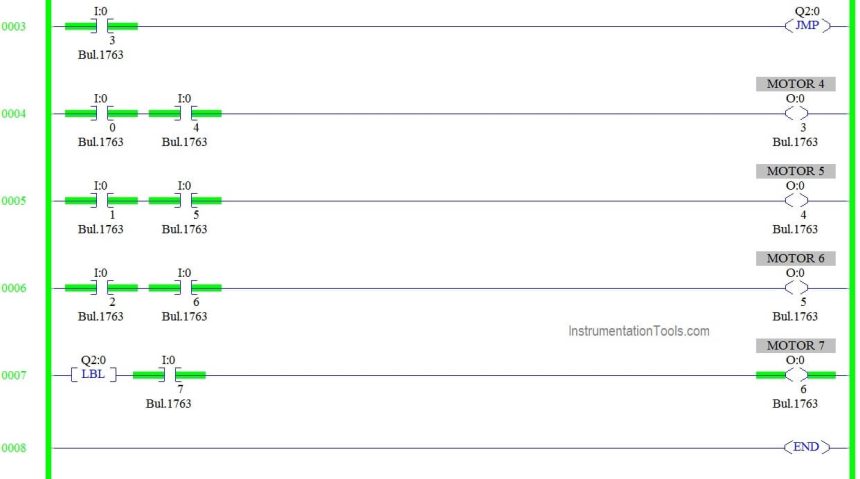
Task: Select rung number 0003
Action: pos(13,26)
